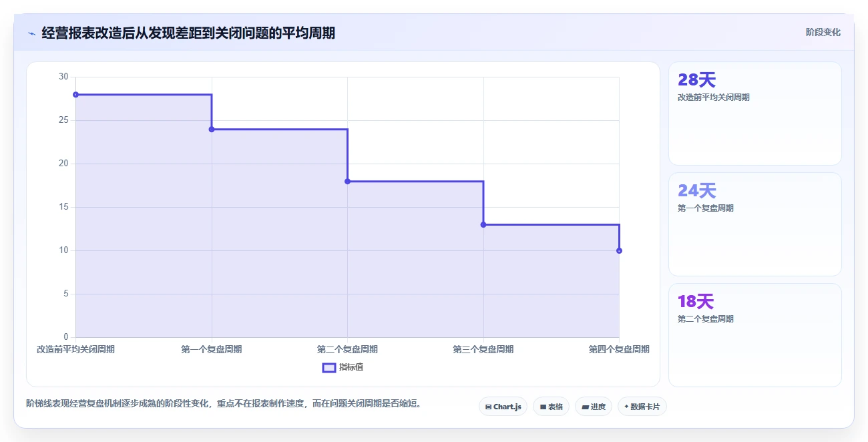The image size is (868, 442).
Task: Click the 数据卡片 tag button
Action: point(642,407)
